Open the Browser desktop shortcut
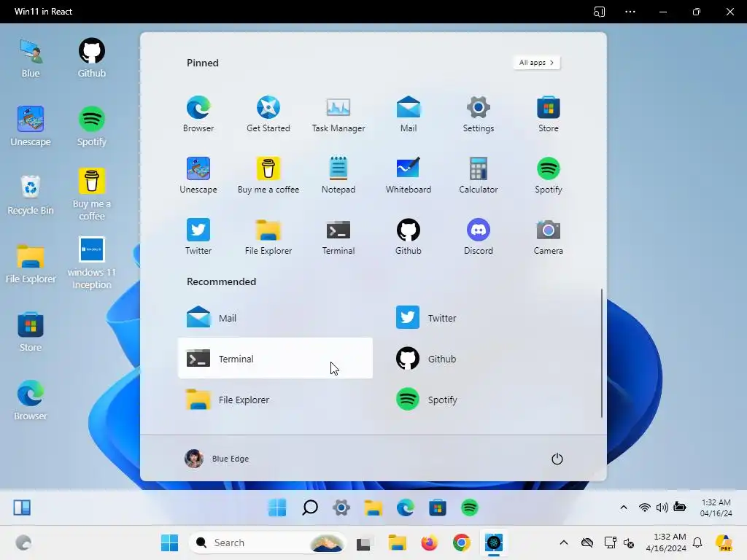Viewport: 747px width, 560px height. (31, 401)
